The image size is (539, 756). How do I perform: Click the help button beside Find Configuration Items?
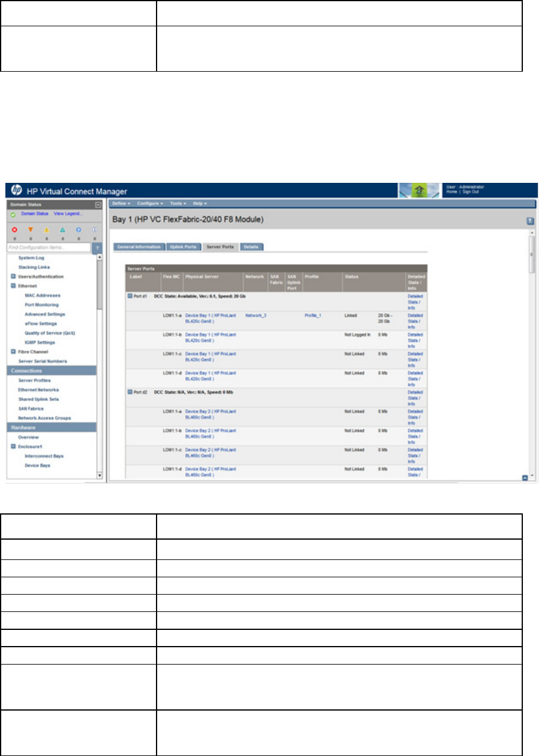click(x=97, y=247)
